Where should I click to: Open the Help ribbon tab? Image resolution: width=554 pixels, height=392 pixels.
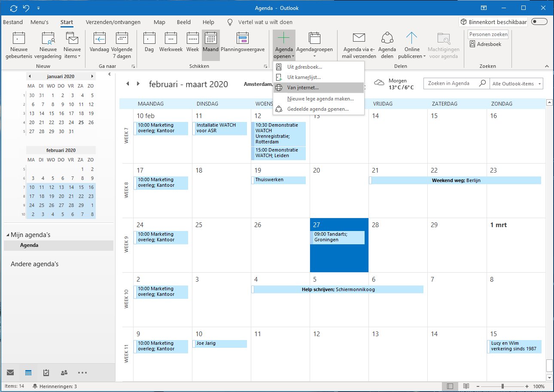pos(208,22)
